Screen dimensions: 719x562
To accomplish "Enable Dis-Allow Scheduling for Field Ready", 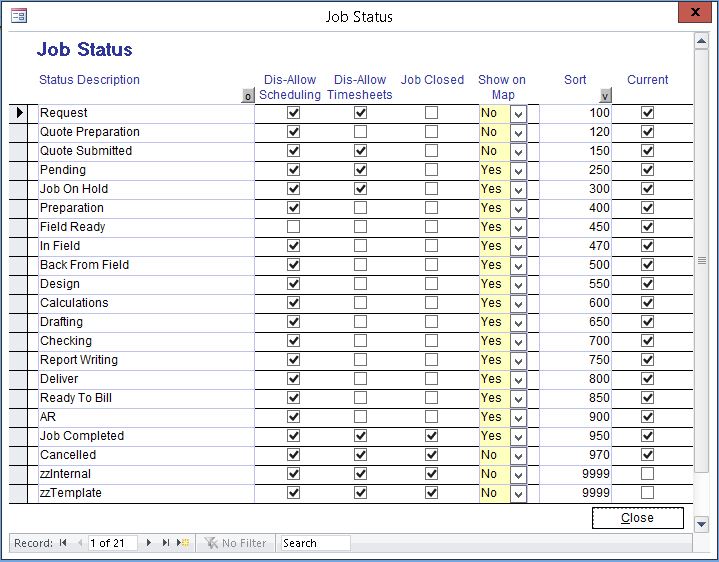I will pos(293,227).
